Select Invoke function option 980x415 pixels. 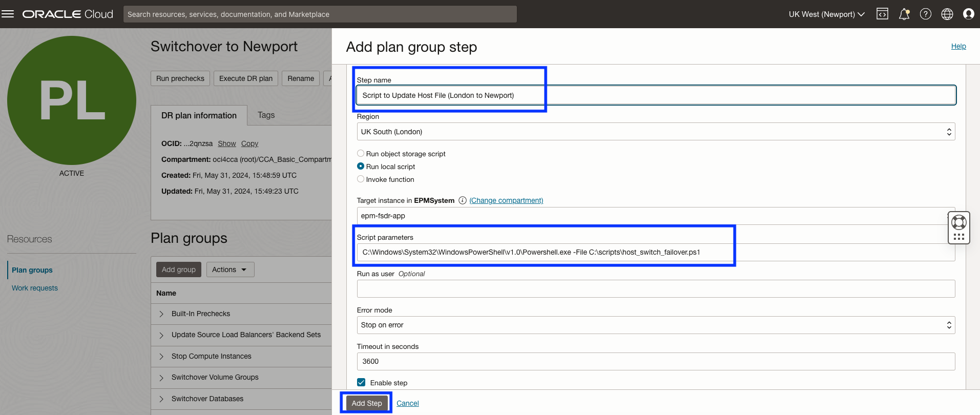(361, 179)
